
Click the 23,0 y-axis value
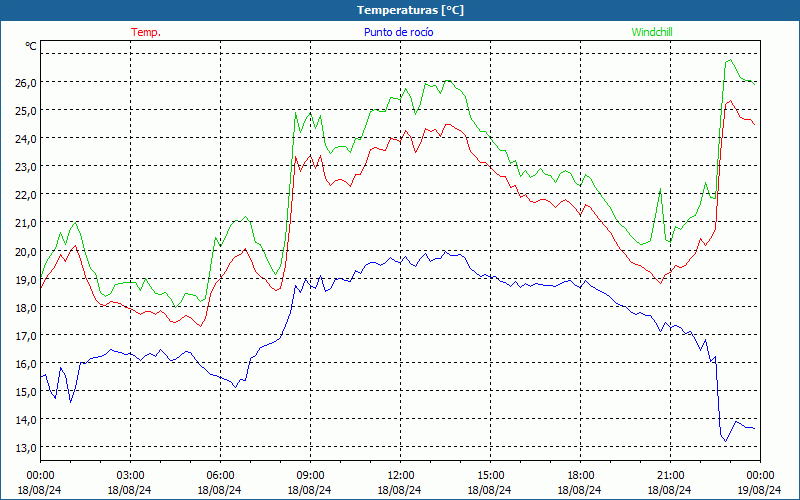point(26,166)
